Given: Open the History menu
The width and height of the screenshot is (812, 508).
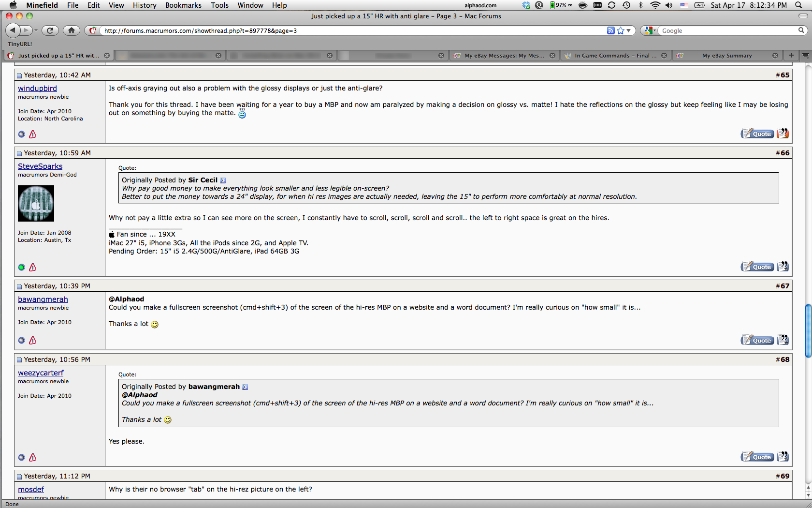Looking at the screenshot, I should pos(145,5).
